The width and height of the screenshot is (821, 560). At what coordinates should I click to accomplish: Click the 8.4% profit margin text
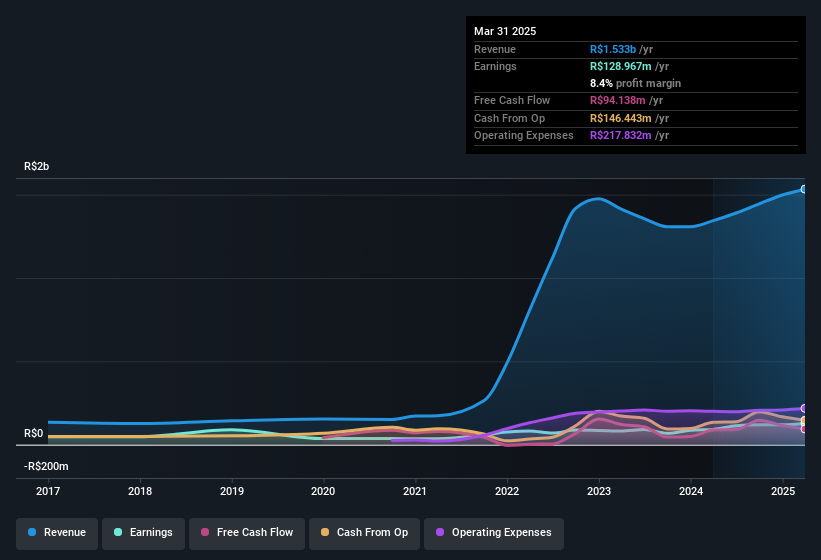point(635,83)
